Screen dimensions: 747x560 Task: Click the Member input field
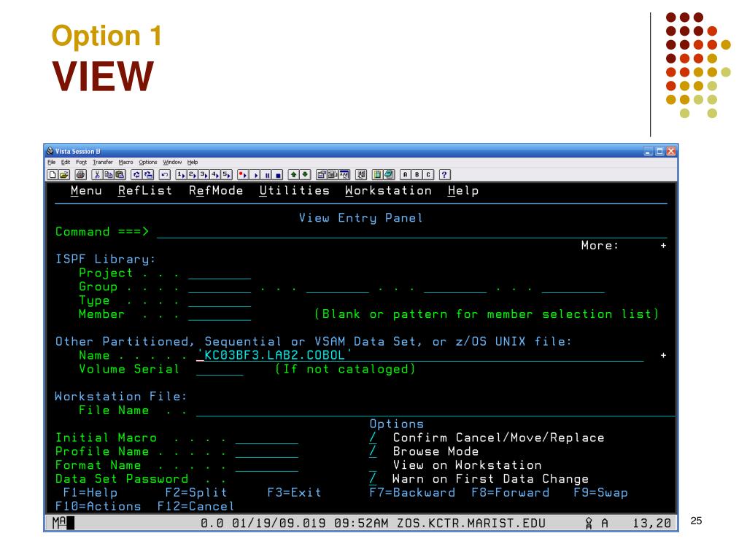pos(220,314)
